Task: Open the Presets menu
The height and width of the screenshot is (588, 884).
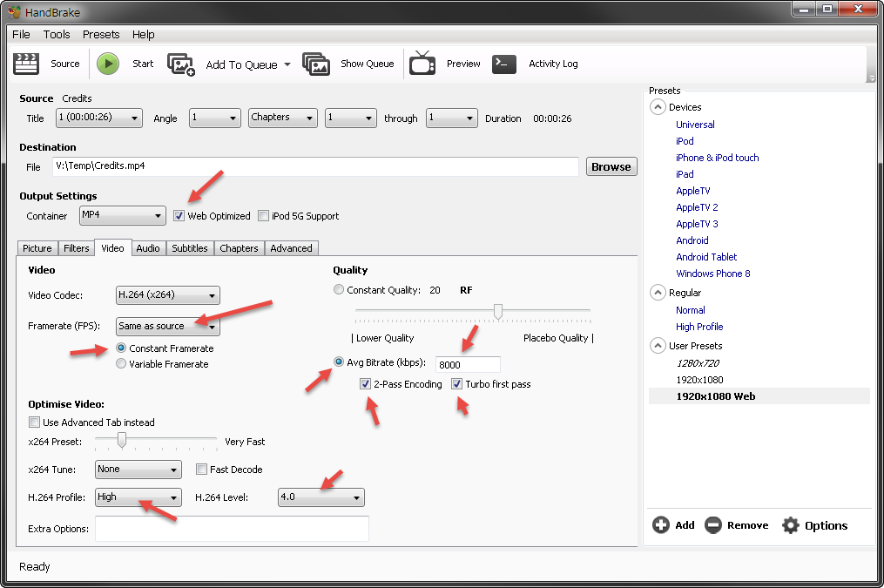Action: click(x=101, y=34)
